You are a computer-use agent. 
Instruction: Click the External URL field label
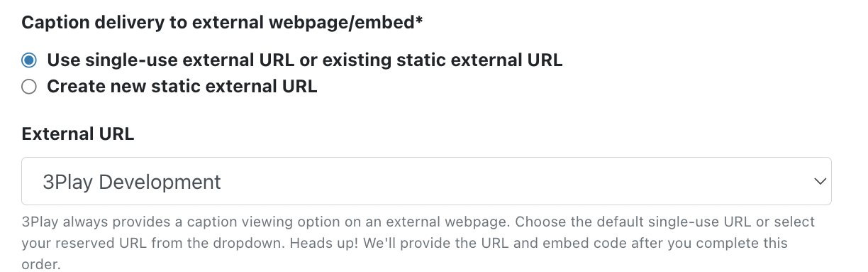tap(78, 134)
